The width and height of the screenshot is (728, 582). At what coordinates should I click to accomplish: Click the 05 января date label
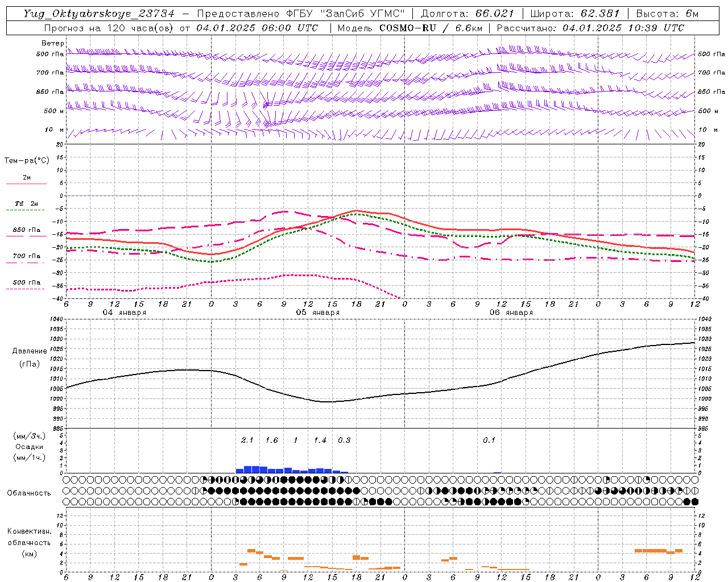click(x=317, y=313)
